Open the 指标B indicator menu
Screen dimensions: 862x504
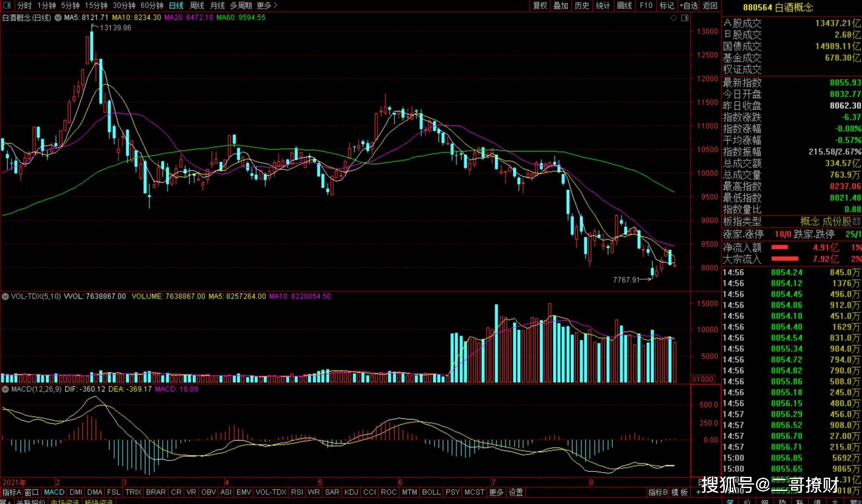click(658, 492)
